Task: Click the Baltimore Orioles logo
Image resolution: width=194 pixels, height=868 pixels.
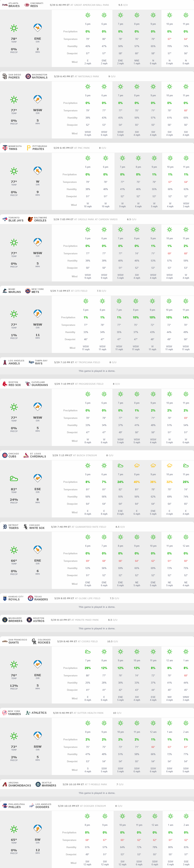Action: click(30, 219)
